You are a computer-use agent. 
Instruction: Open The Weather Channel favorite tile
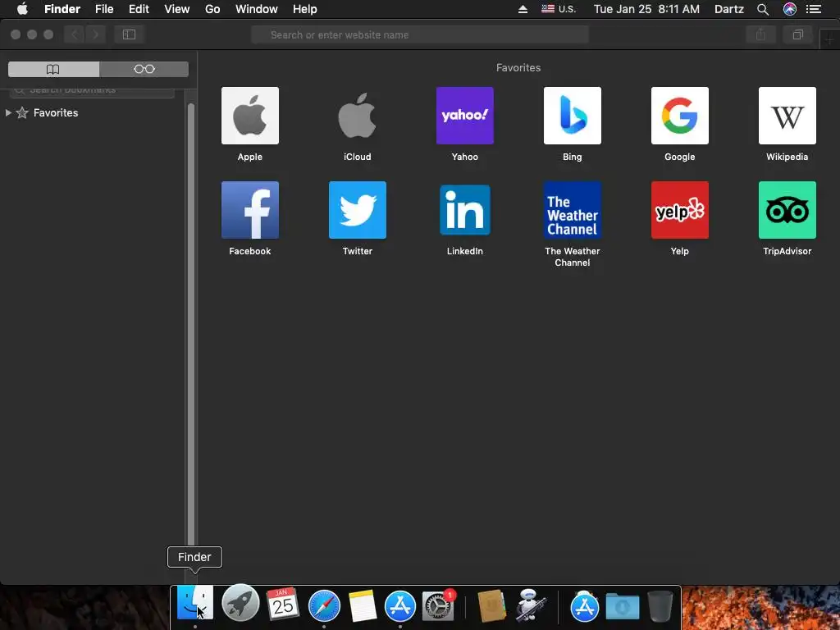572,210
